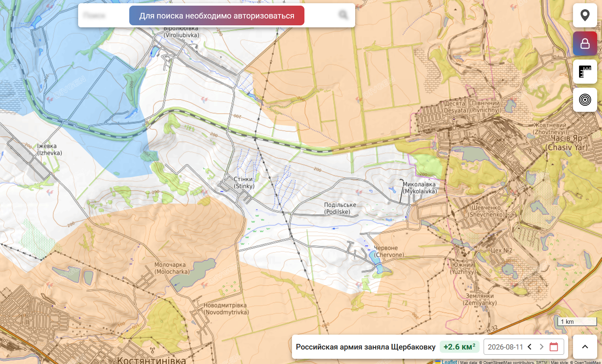The image size is (602, 364).
Task: Click the concentric circles target button
Action: click(585, 100)
